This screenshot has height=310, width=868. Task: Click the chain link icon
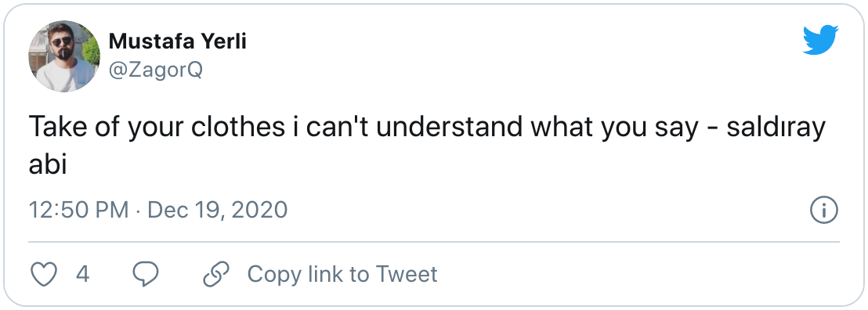216,274
